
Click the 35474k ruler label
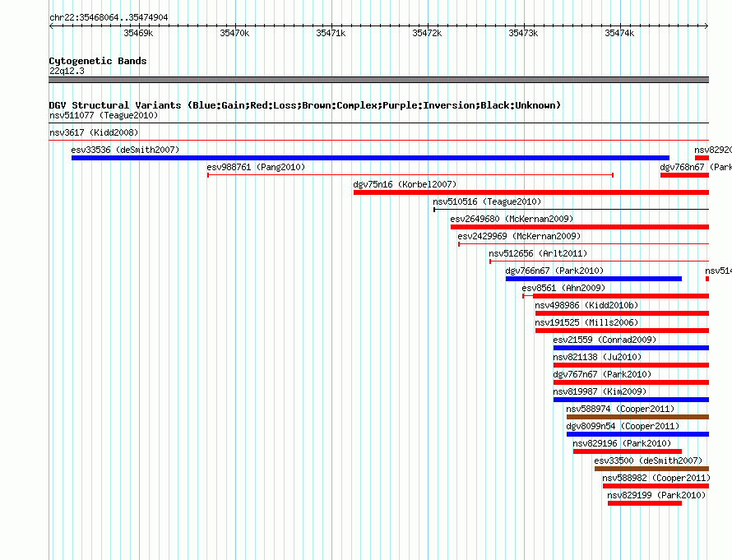[x=619, y=33]
